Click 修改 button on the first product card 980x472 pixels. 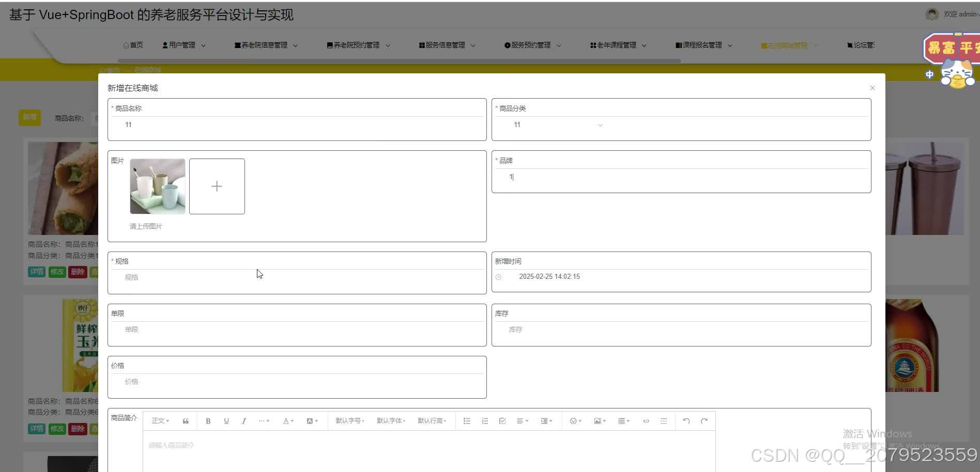point(57,272)
